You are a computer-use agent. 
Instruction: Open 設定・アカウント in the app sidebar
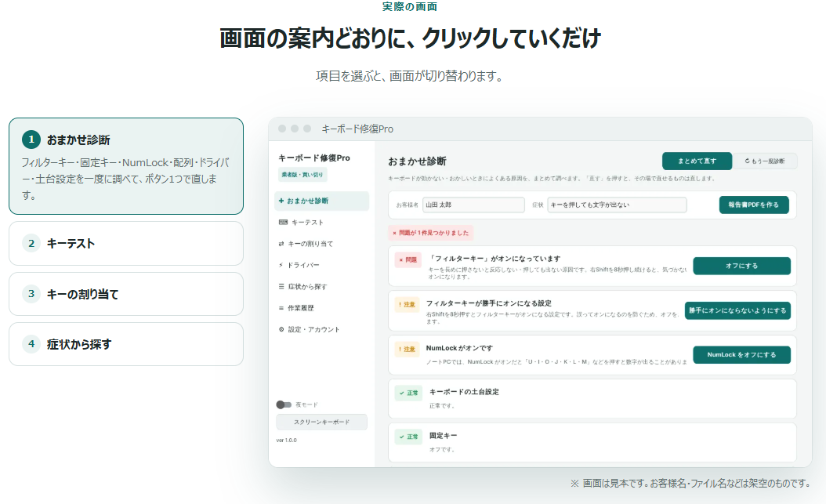coord(322,329)
